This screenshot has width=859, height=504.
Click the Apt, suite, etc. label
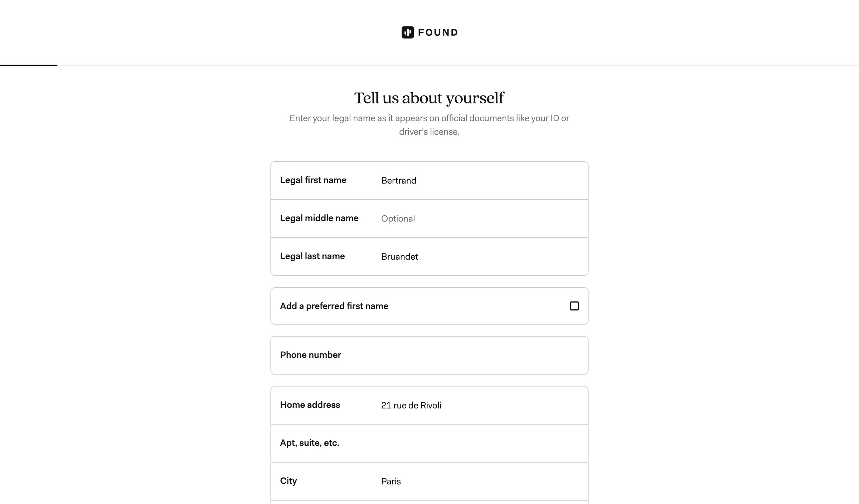[x=310, y=443]
